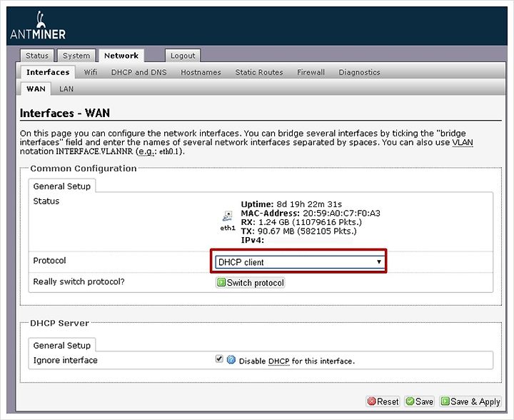Select the Interfaces subtab
Screen dimensions: 514x420
(x=48, y=72)
